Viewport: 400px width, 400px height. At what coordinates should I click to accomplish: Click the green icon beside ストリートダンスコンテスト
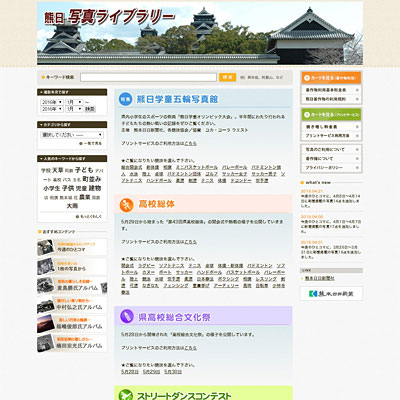(x=126, y=395)
